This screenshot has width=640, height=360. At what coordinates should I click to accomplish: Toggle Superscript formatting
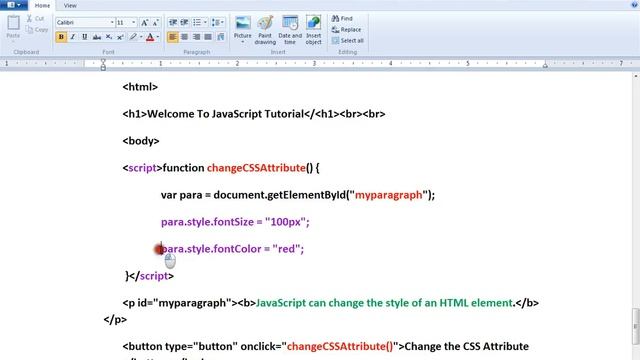point(120,37)
